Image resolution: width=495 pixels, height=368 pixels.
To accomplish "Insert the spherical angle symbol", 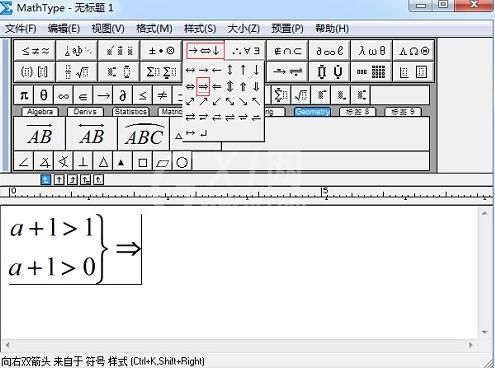I will tap(64, 162).
